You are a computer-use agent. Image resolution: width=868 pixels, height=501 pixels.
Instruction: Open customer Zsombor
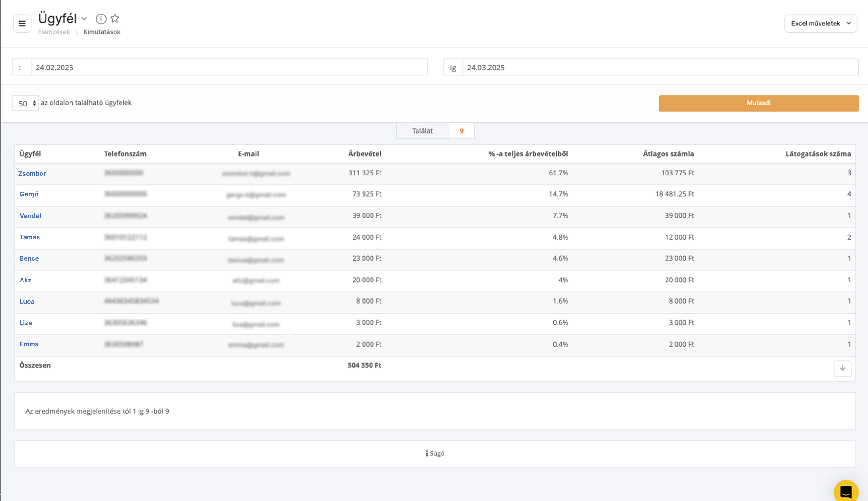pyautogui.click(x=32, y=174)
